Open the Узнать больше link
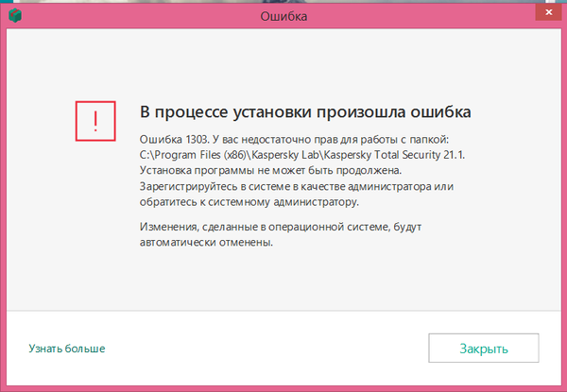The image size is (567, 392). pos(67,349)
